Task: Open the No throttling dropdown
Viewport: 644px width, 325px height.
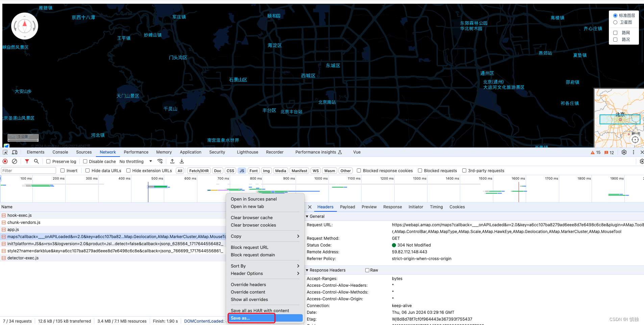Action: click(x=136, y=162)
